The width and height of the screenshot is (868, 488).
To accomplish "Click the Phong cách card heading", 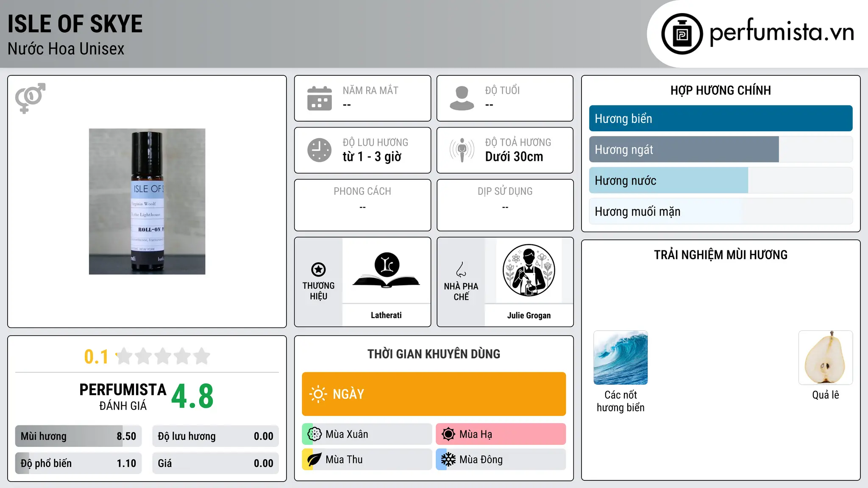I will coord(362,191).
